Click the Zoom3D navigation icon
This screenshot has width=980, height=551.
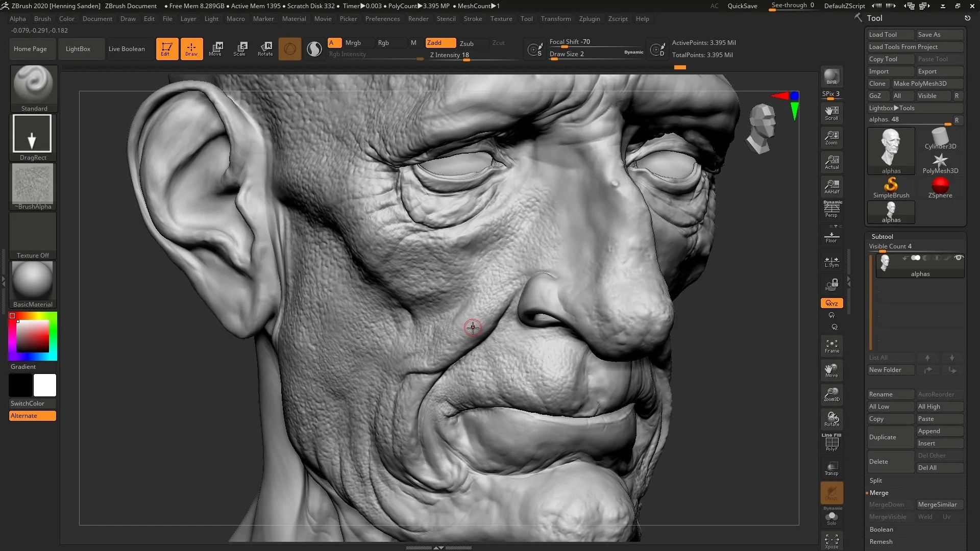(831, 394)
